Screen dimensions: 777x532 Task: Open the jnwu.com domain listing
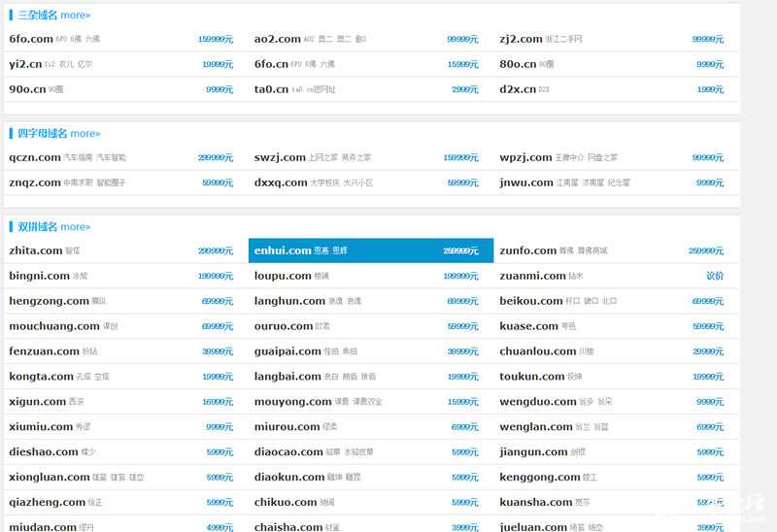pyautogui.click(x=526, y=183)
